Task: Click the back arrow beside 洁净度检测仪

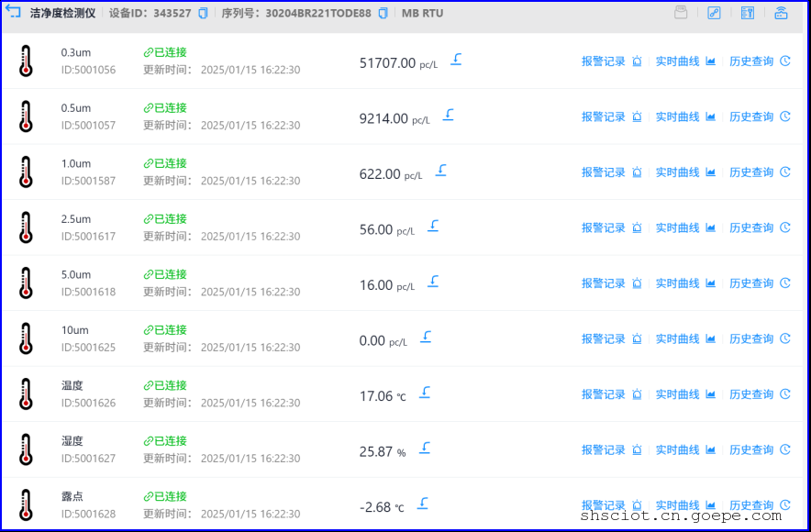Action: [14, 13]
